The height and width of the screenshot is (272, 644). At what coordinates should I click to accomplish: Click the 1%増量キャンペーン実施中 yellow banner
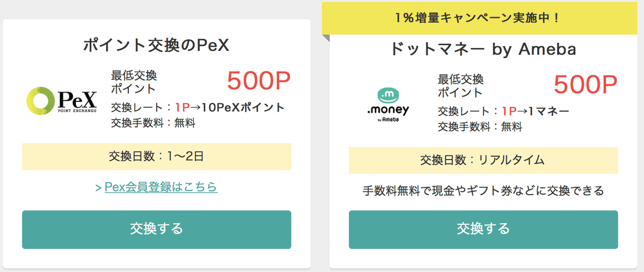click(x=482, y=18)
